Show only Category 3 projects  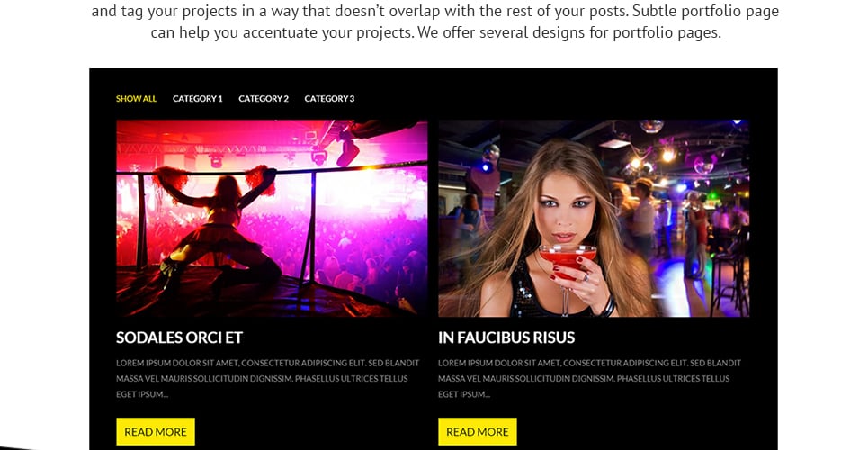tap(329, 99)
